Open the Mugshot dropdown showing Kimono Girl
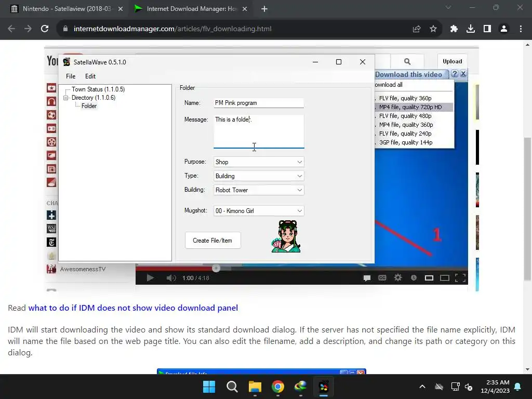This screenshot has height=399, width=532. (x=259, y=211)
